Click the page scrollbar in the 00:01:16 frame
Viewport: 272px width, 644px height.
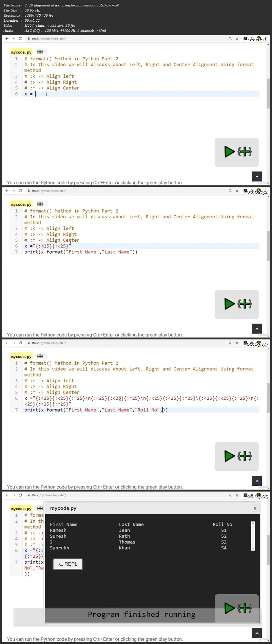(268, 93)
